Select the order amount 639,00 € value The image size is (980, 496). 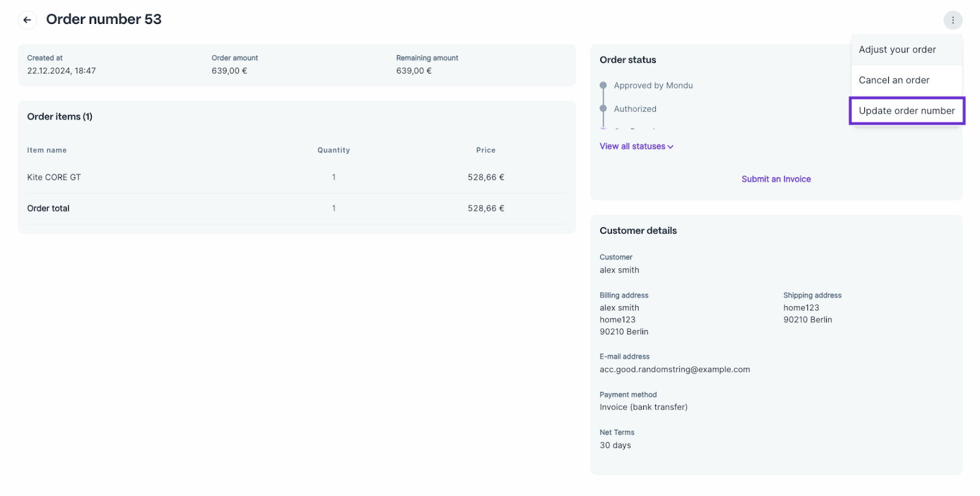pos(229,71)
